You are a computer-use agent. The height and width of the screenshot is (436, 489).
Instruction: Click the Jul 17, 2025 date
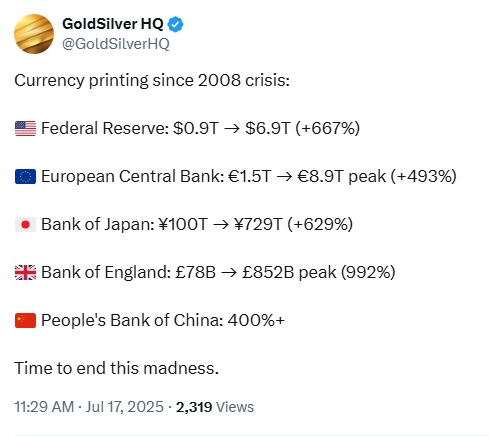(125, 407)
